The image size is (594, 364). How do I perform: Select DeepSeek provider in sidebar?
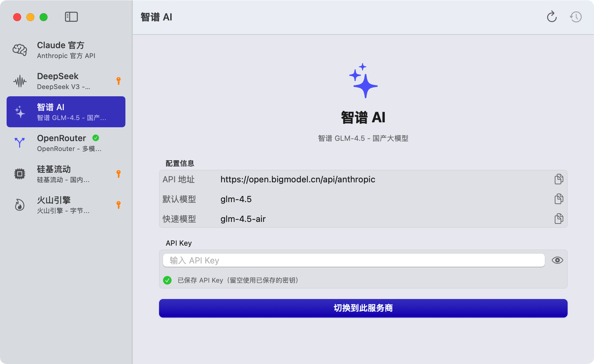pyautogui.click(x=66, y=81)
